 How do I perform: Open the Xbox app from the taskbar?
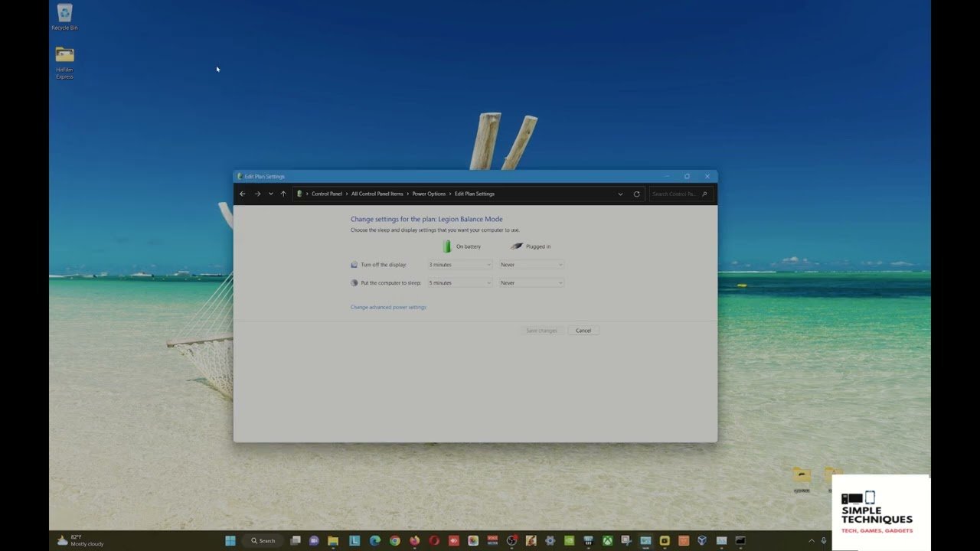click(x=608, y=541)
